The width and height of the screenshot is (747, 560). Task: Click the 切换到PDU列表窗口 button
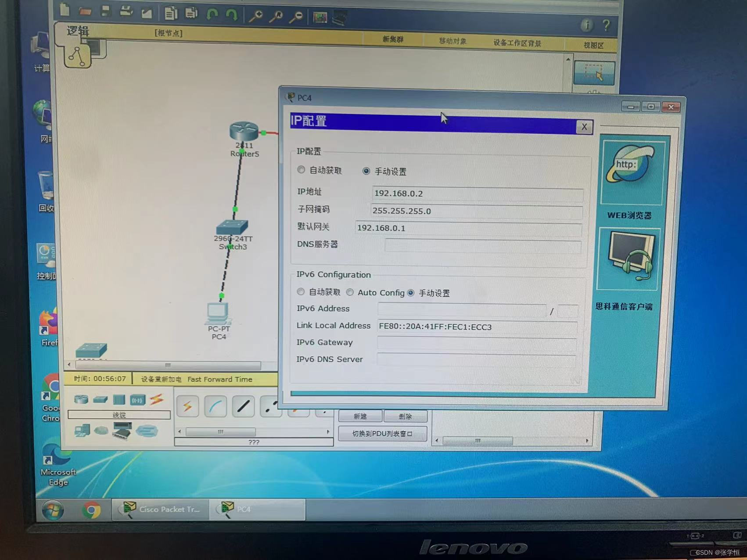pyautogui.click(x=382, y=434)
